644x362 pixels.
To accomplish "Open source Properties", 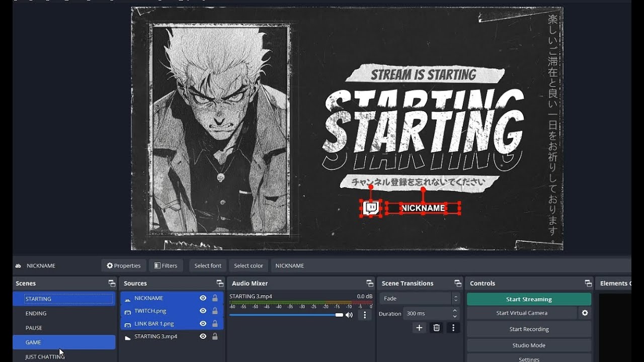I will click(124, 265).
